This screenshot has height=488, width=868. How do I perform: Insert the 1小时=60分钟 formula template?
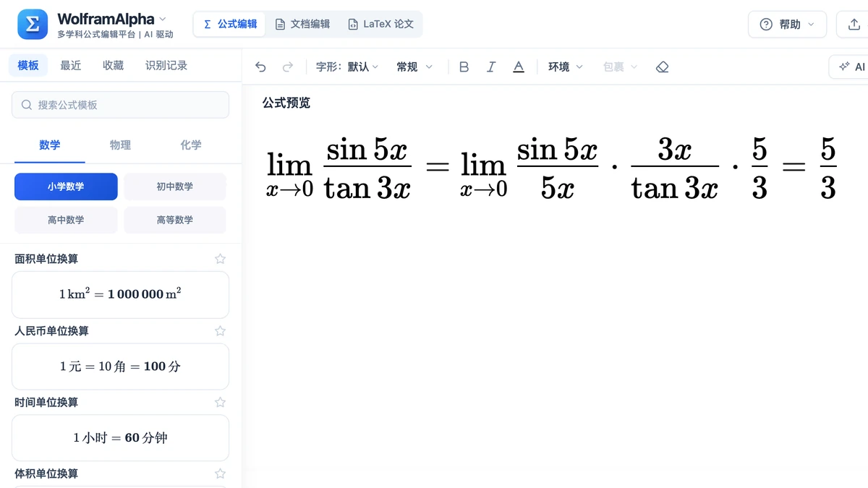tap(120, 438)
